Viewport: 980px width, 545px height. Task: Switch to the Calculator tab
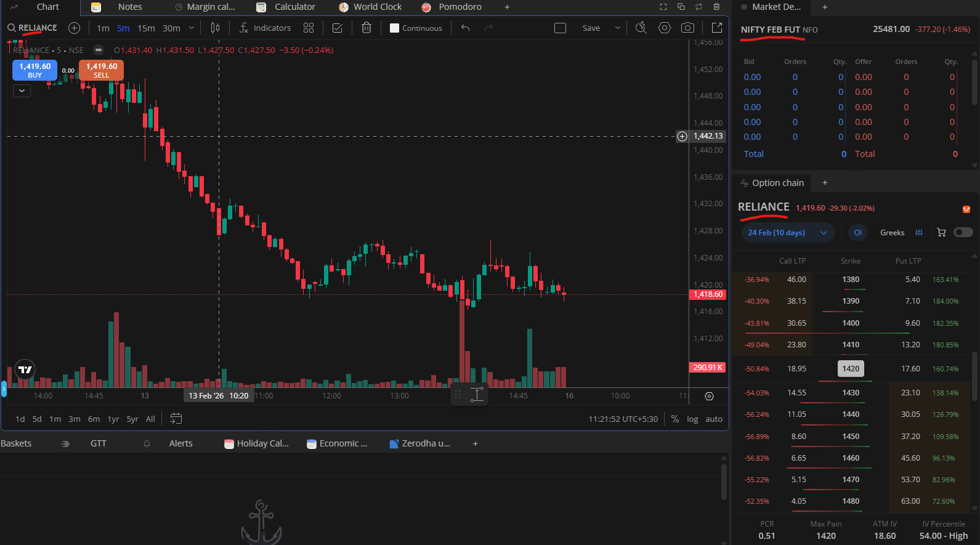[x=294, y=7]
